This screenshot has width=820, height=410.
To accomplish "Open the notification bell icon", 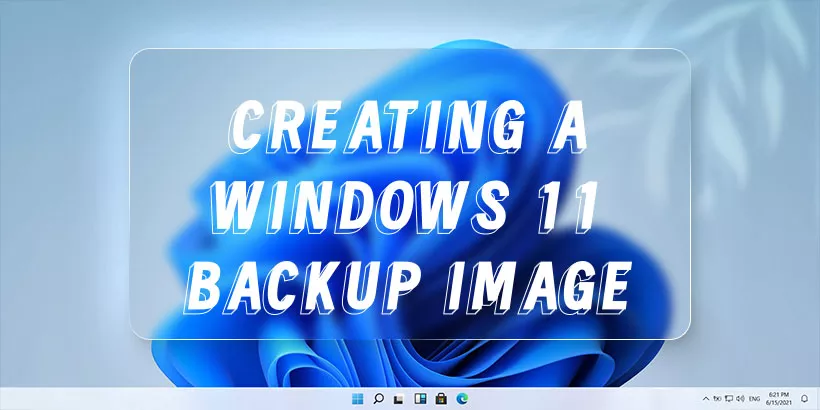I will click(804, 398).
